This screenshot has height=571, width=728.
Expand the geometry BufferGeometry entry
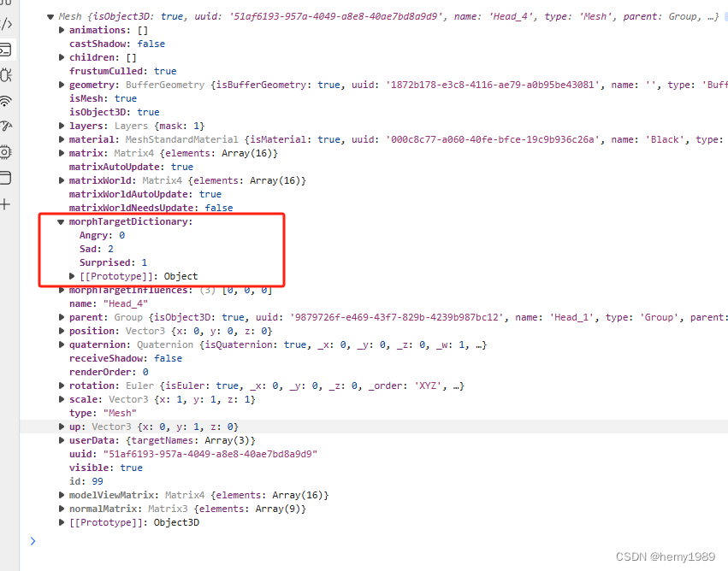point(62,85)
